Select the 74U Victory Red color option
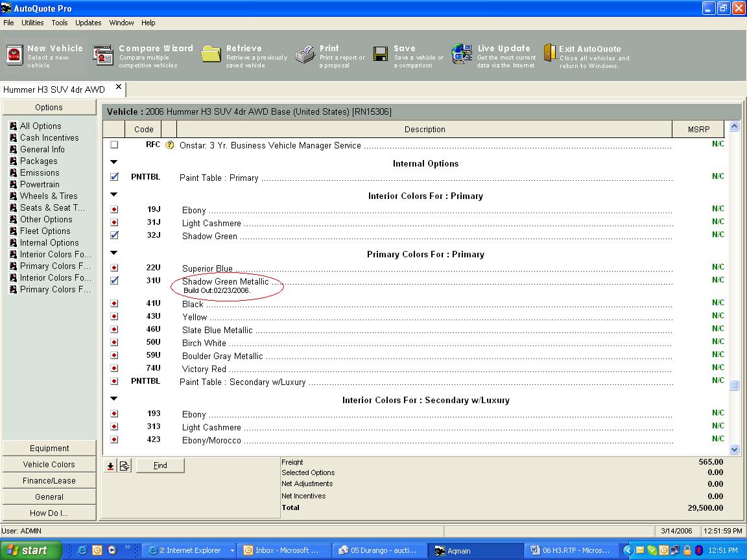Screen dimensions: 747x560 click(114, 368)
